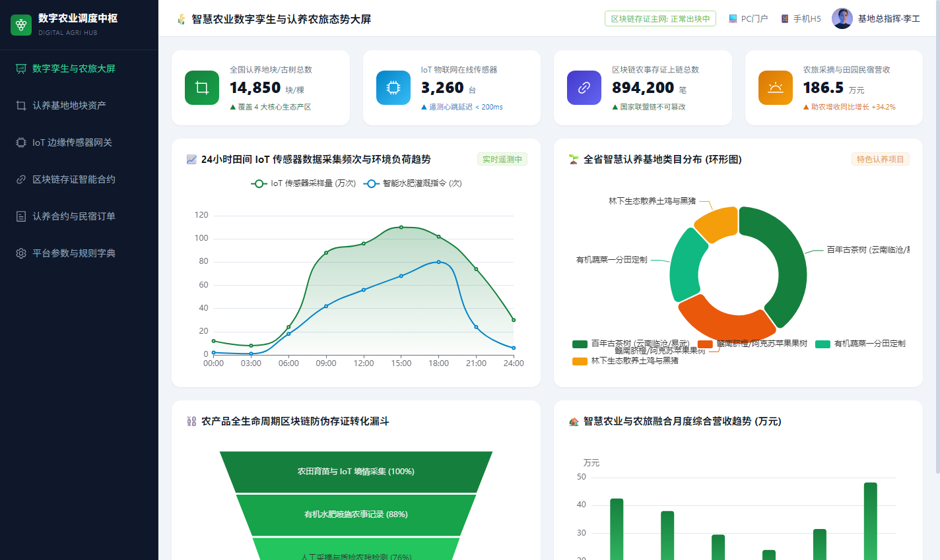The width and height of the screenshot is (940, 560).
Task: Toggle 智能水肥灌溉指令 legend series
Action: [x=413, y=183]
